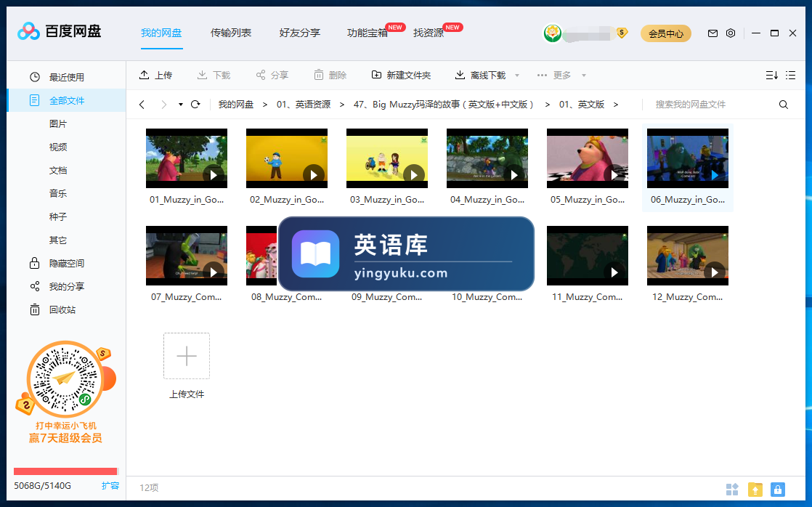Open 隐藏空间 in the sidebar

(66, 264)
